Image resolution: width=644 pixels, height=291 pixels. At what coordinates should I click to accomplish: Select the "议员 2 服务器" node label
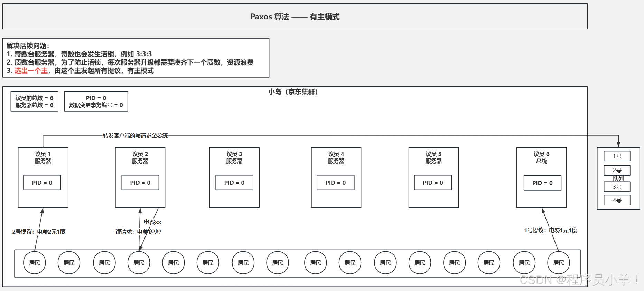(140, 157)
